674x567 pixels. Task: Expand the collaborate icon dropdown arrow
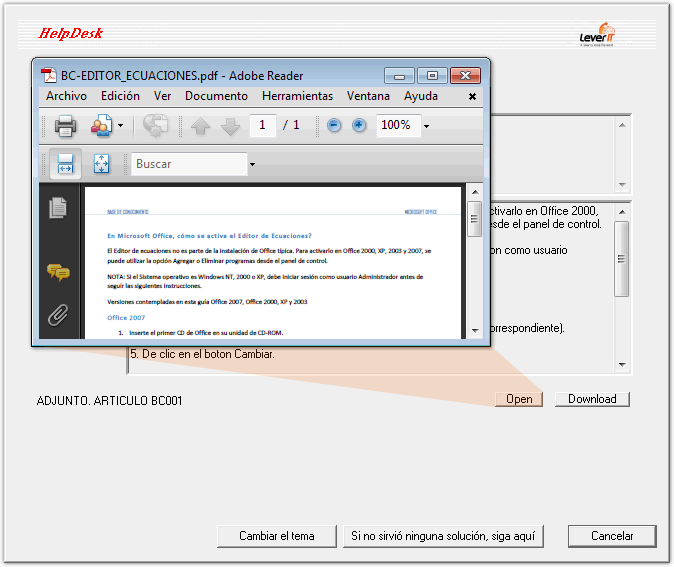point(121,126)
